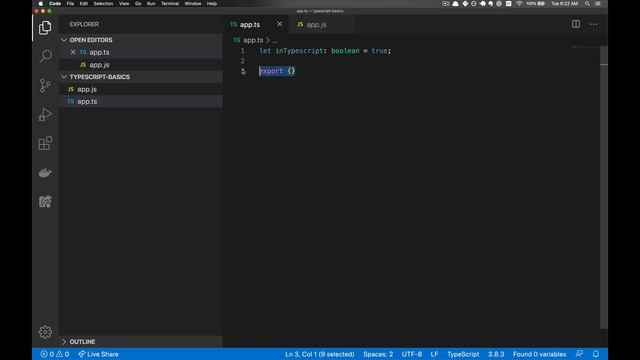Open the Explorer view in activity bar
The width and height of the screenshot is (640, 360).
[x=45, y=28]
